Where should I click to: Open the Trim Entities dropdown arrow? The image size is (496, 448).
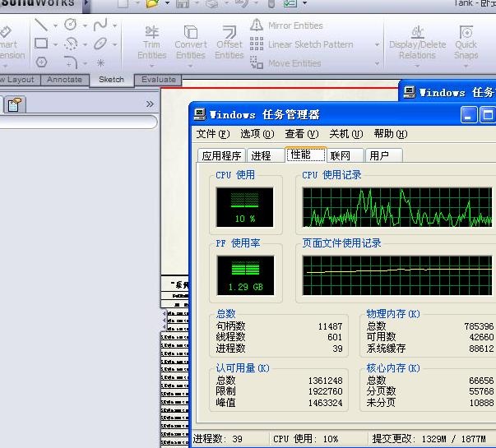pos(152,66)
